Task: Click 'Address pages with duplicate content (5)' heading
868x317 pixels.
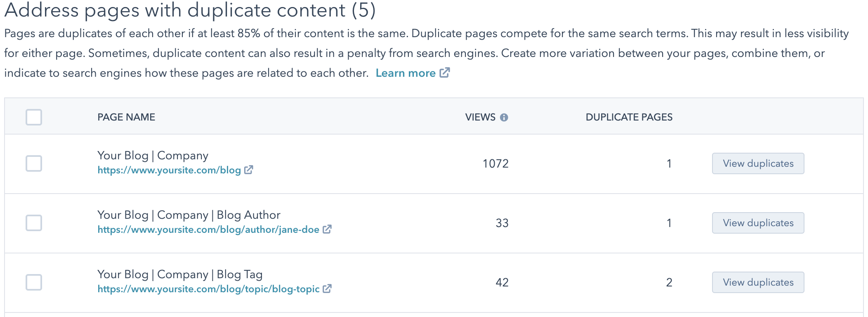Action: [x=190, y=10]
